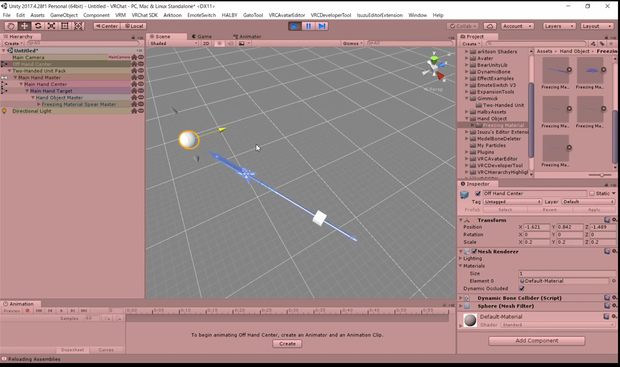The height and width of the screenshot is (367, 620).
Task: Open the Shader Standard dropdown
Action: tap(557, 325)
